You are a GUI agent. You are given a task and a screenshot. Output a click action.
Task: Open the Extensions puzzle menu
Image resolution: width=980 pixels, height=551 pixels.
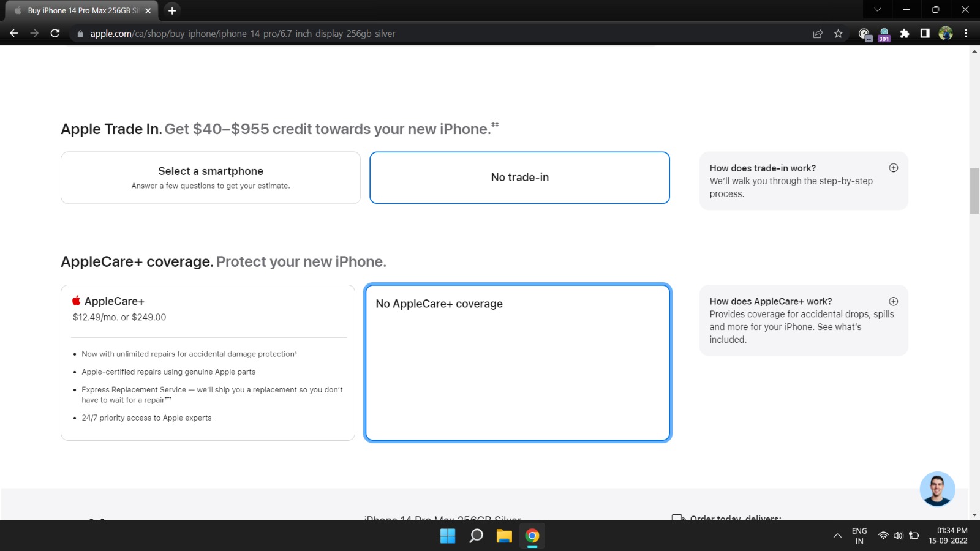click(x=905, y=34)
